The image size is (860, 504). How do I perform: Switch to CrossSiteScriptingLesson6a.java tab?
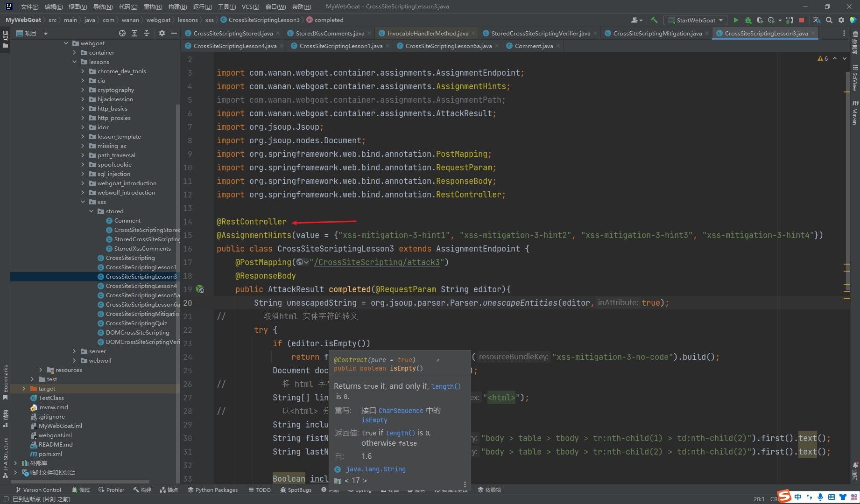pos(448,46)
